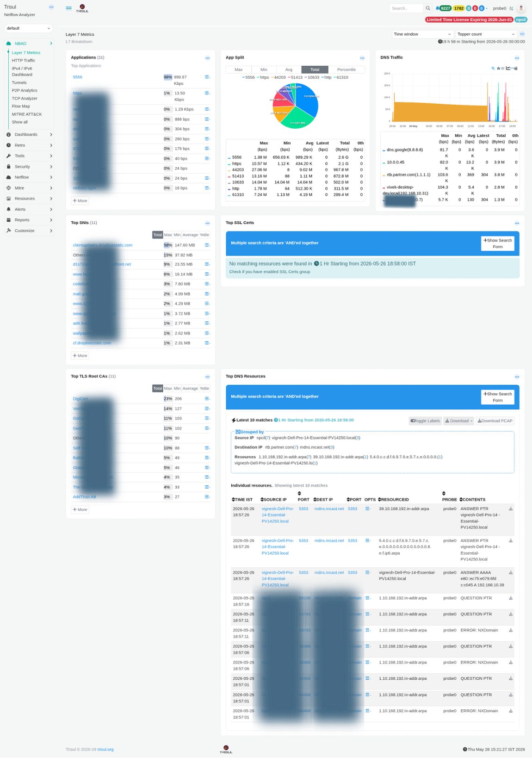Select the Max tab in App Split
Image resolution: width=532 pixels, height=758 pixels.
point(238,69)
